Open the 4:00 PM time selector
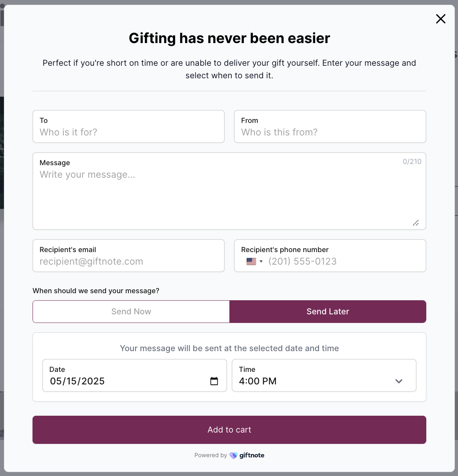This screenshot has width=458, height=476. 324,375
